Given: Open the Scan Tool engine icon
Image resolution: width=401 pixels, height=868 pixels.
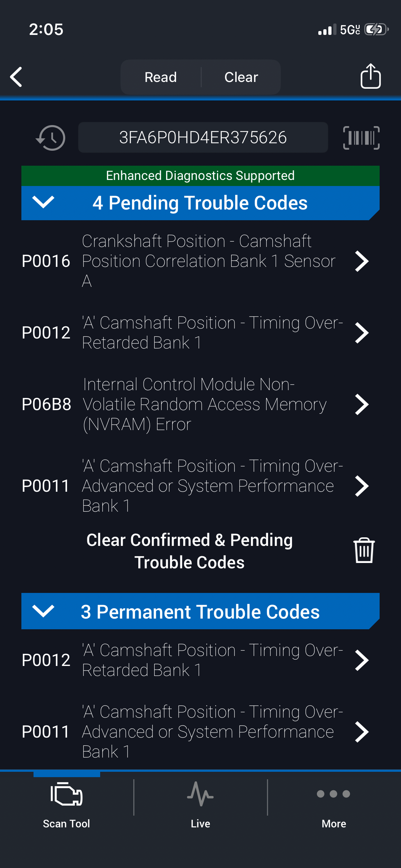Looking at the screenshot, I should [67, 795].
